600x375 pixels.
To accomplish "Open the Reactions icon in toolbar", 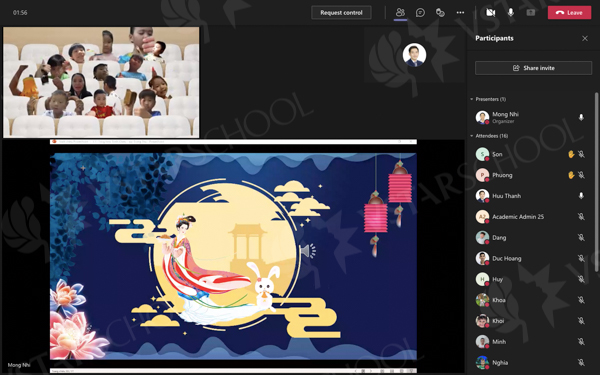I will tap(440, 13).
